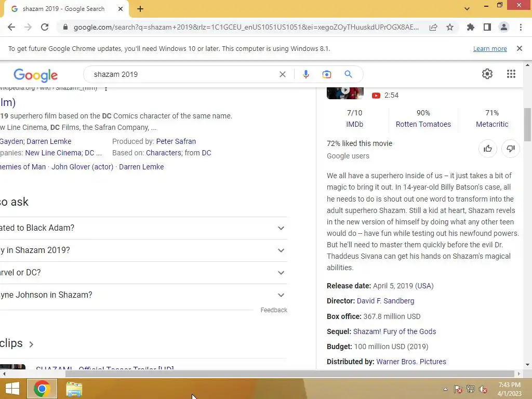Like this movie with thumbs up
The height and width of the screenshot is (399, 532).
tap(487, 149)
